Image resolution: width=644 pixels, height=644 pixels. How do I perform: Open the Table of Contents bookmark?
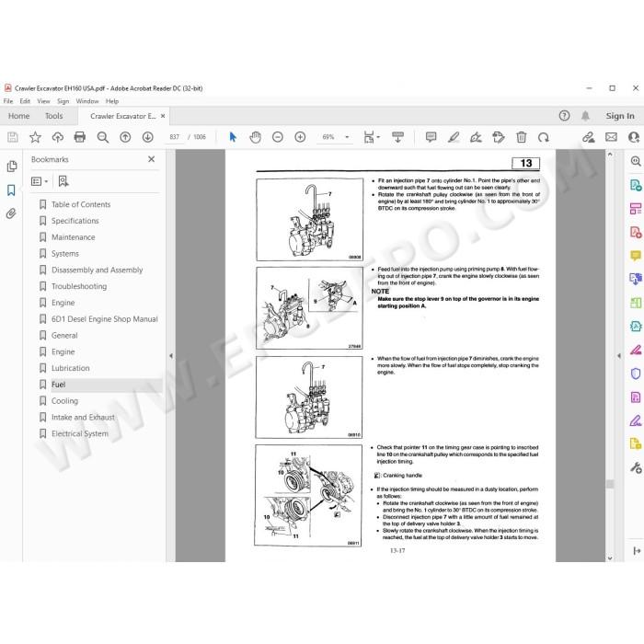click(81, 204)
